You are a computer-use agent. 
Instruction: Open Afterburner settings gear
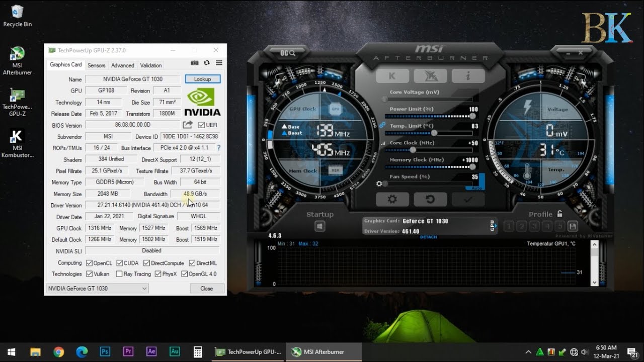(392, 199)
